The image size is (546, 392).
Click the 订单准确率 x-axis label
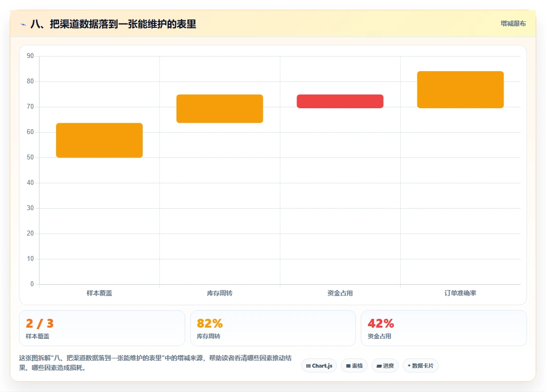pos(460,293)
